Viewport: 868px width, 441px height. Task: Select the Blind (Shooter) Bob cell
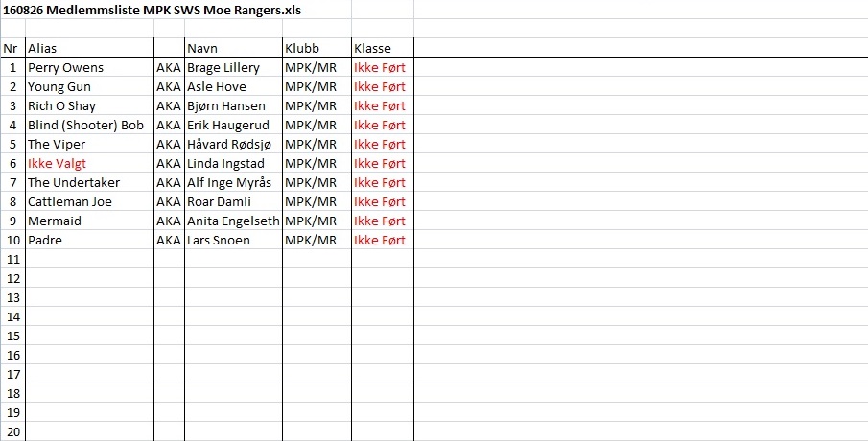pos(90,125)
